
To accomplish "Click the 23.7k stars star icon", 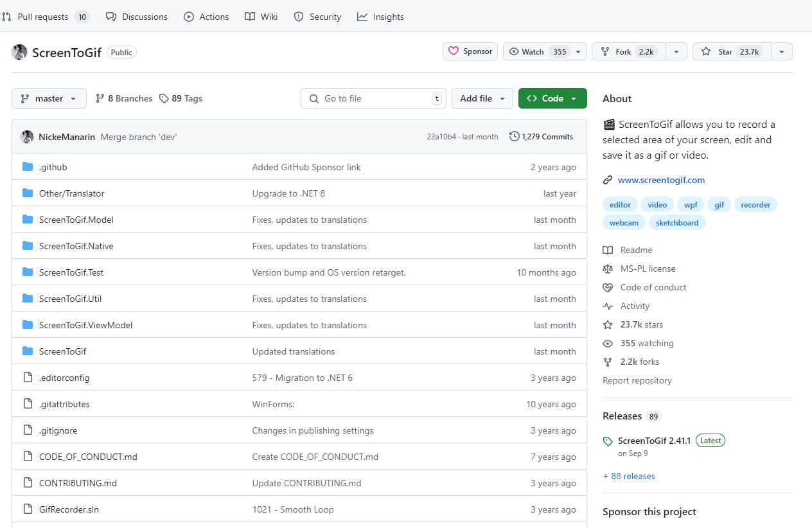I will click(608, 324).
